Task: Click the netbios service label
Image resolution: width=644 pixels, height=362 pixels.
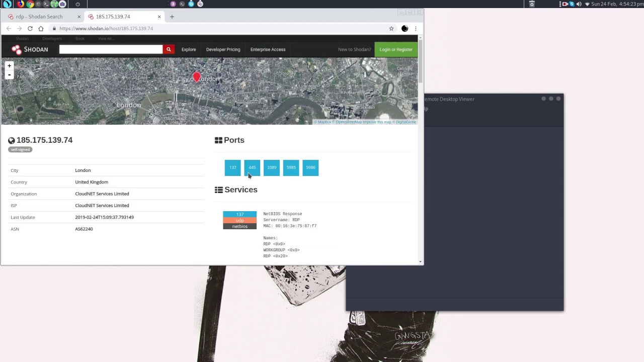Action: click(239, 226)
